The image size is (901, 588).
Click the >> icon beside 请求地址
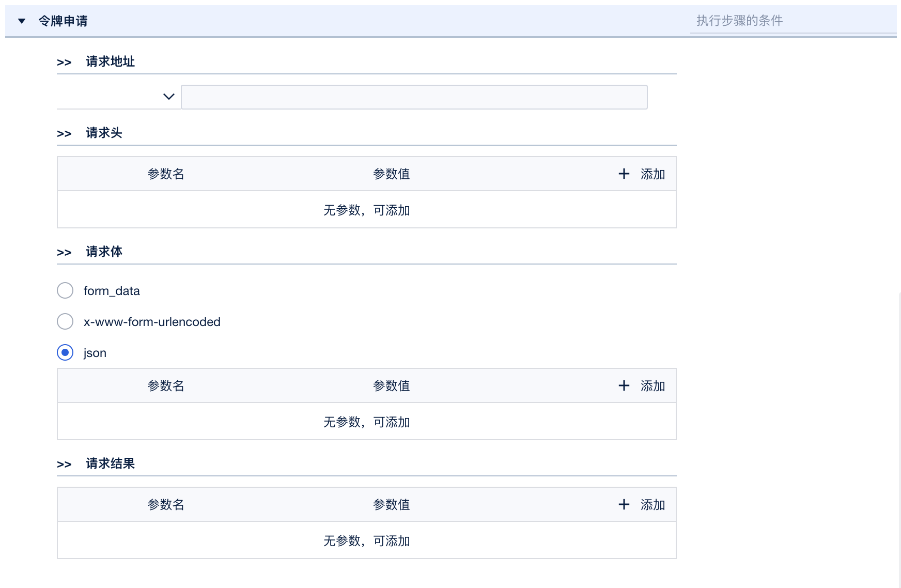tap(64, 63)
